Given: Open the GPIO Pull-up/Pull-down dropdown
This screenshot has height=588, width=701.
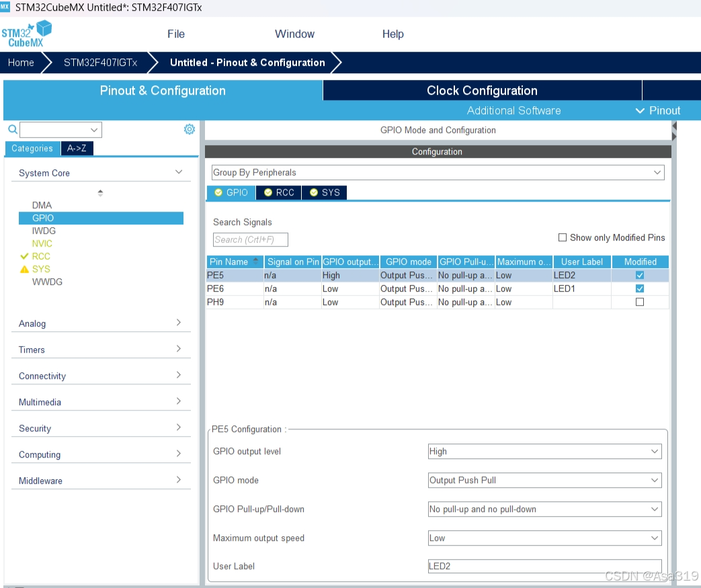Looking at the screenshot, I should (544, 509).
